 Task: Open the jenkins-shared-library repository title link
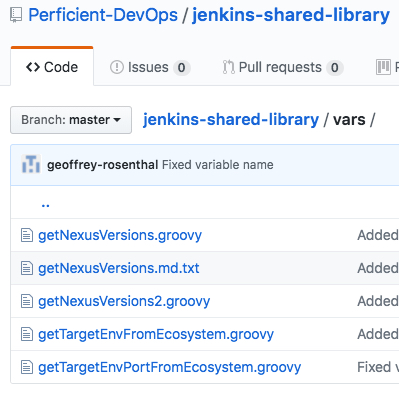[x=291, y=15]
